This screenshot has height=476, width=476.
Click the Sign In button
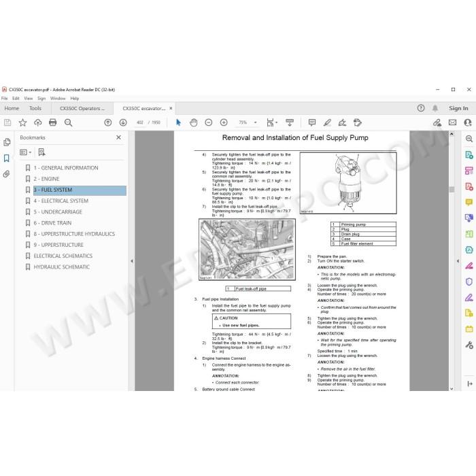pyautogui.click(x=458, y=108)
